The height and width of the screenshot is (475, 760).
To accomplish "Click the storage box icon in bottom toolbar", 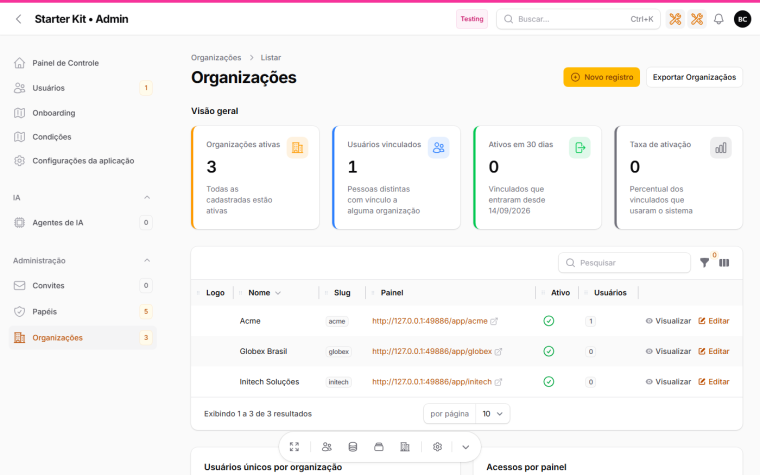I will tap(379, 447).
